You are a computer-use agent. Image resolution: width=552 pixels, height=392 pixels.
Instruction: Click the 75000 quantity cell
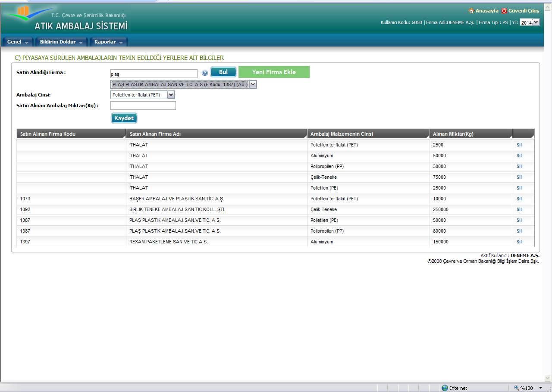pos(471,177)
